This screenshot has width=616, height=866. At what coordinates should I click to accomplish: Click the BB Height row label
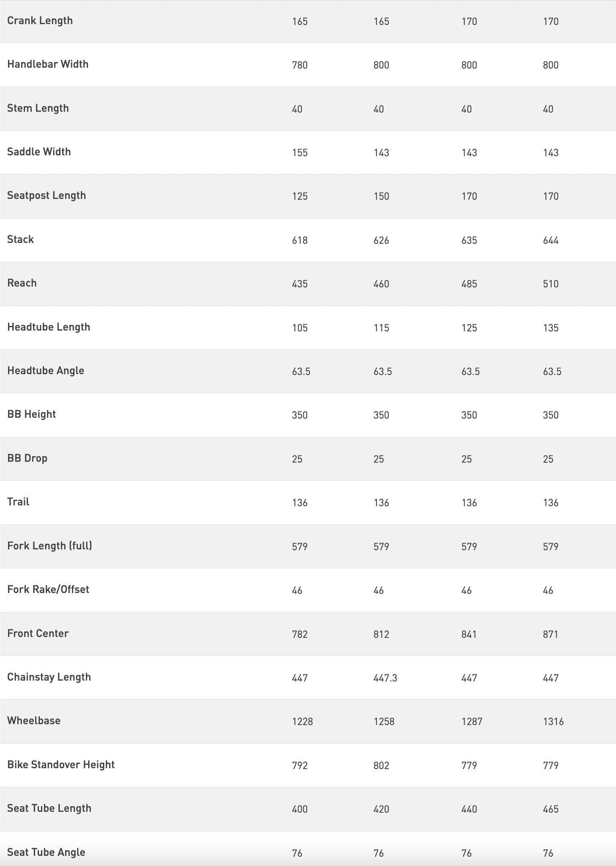(x=31, y=414)
